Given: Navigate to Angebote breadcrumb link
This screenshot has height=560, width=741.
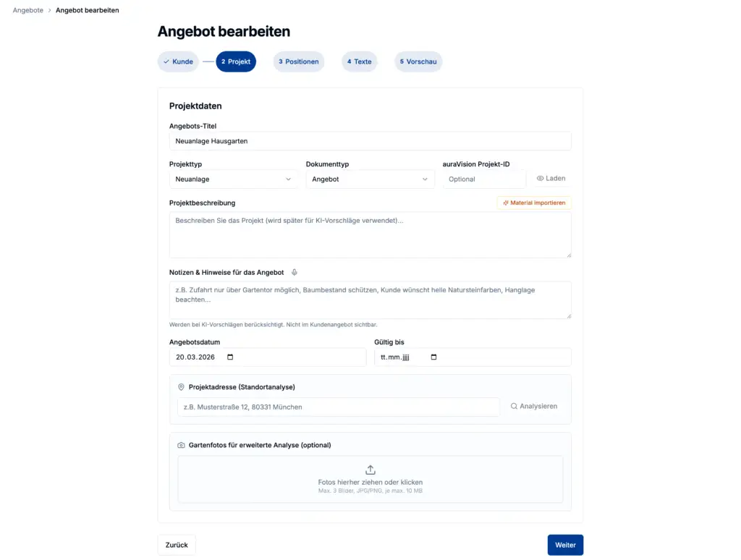Looking at the screenshot, I should (28, 11).
